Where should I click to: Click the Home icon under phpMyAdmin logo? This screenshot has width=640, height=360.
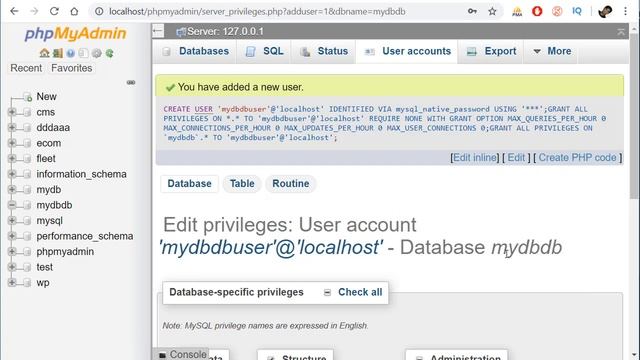coord(44,53)
